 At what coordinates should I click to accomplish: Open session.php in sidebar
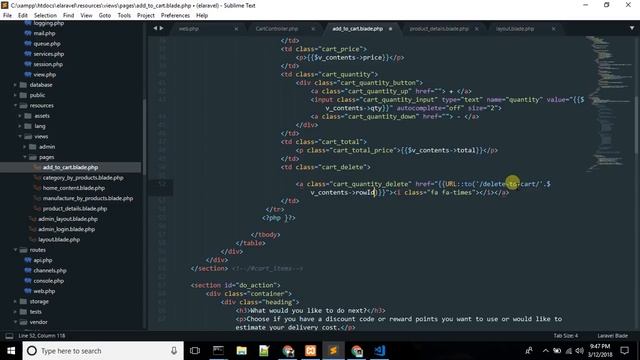[48, 64]
